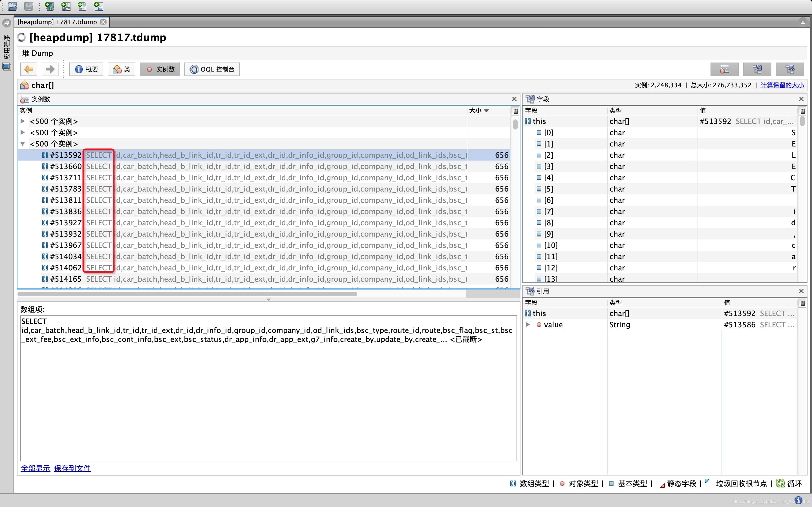The width and height of the screenshot is (812, 507).
Task: Click the column settings icon in instances table
Action: coord(515,111)
